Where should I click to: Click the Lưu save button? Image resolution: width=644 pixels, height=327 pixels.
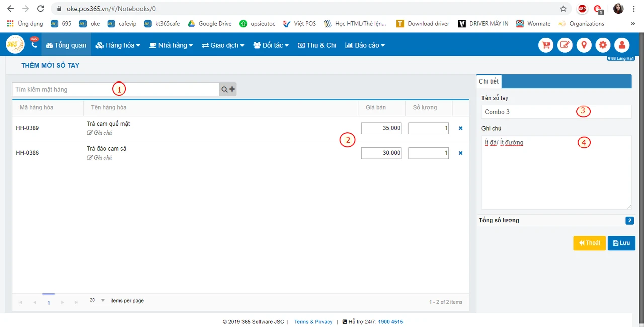point(621,243)
